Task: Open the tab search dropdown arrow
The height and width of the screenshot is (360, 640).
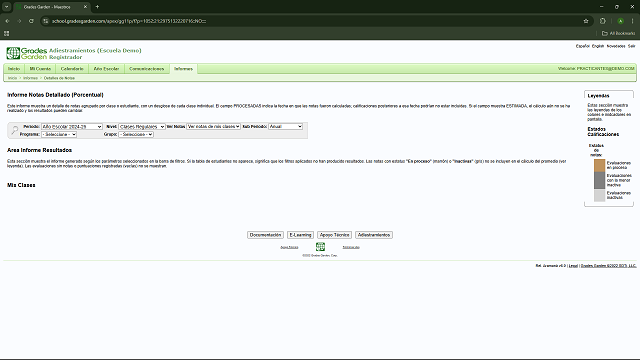Action: point(7,7)
